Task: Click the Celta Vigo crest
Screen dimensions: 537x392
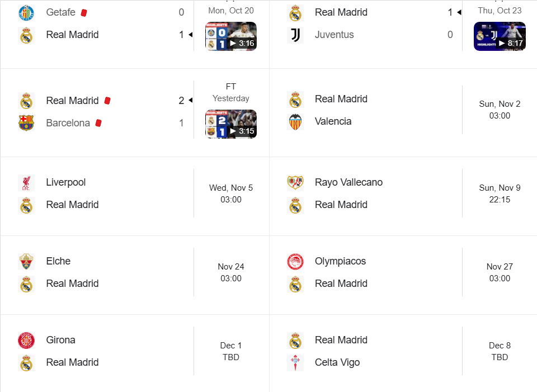Action: pyautogui.click(x=295, y=362)
